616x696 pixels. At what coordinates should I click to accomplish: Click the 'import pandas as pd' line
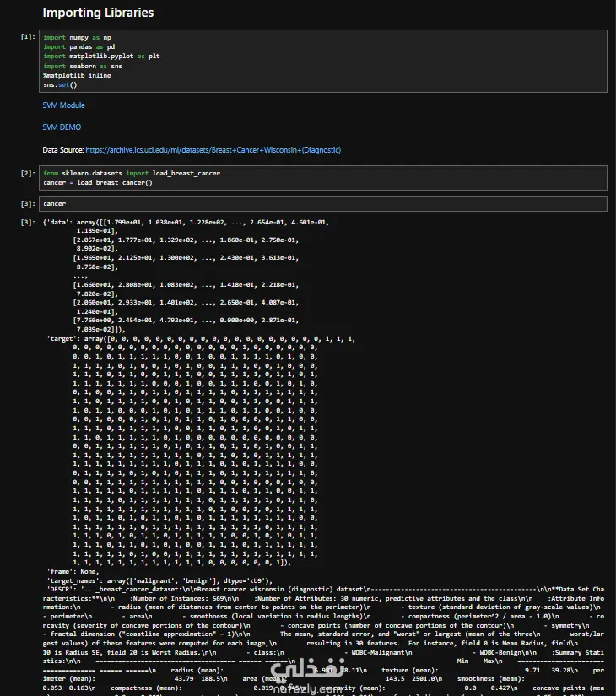[x=79, y=47]
